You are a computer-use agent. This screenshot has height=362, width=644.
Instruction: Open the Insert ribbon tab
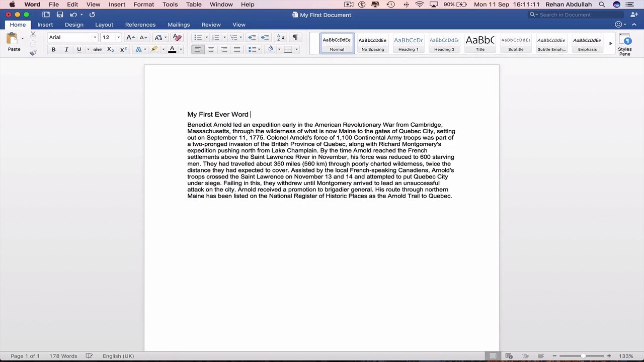coord(45,25)
